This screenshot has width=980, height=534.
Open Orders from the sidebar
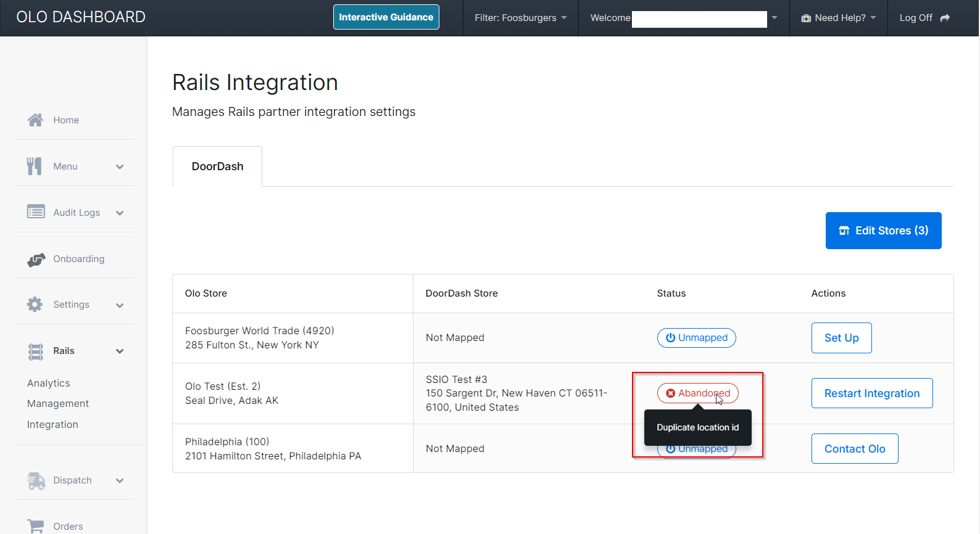68,527
